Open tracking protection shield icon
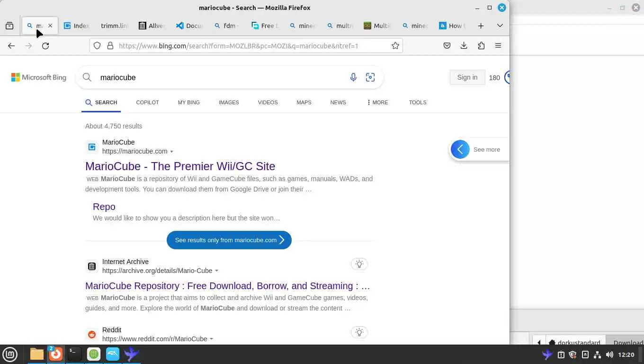Screen dimensions: 644x364 (97, 45)
